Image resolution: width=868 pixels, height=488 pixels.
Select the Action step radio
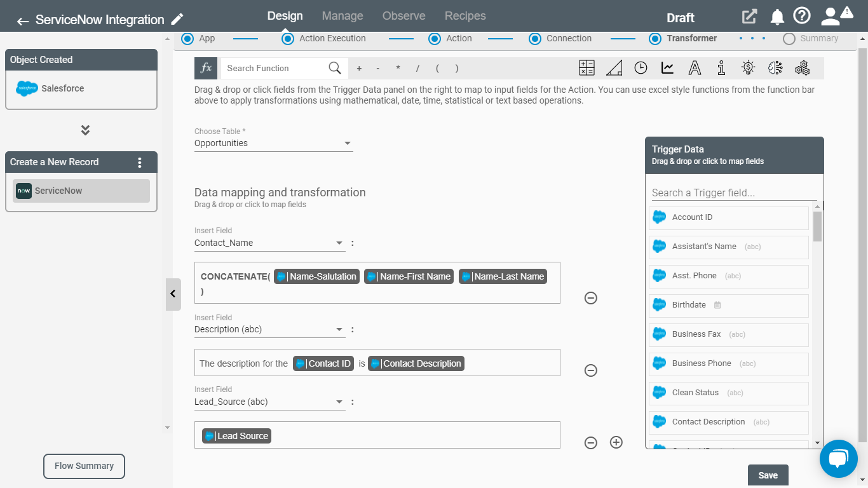[x=435, y=39]
